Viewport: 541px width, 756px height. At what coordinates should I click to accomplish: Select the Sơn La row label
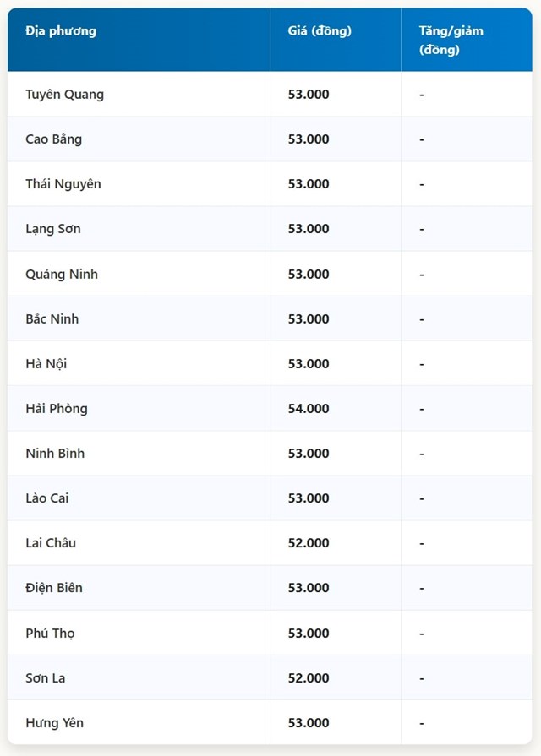tap(46, 678)
